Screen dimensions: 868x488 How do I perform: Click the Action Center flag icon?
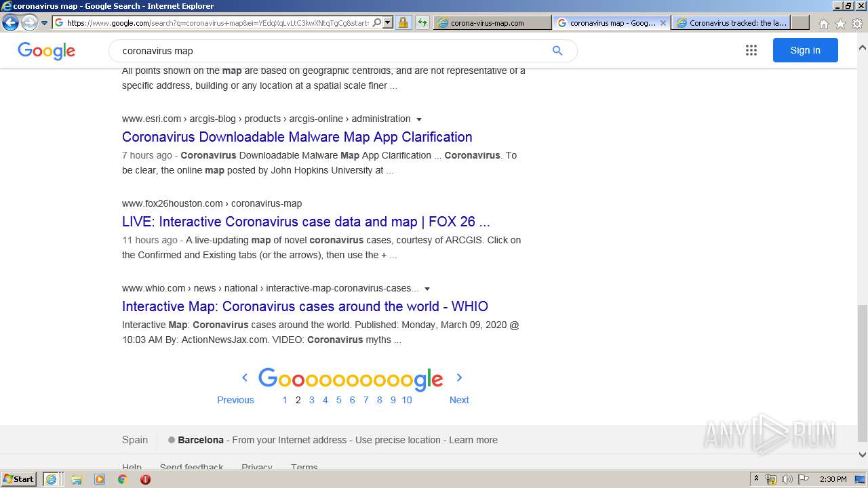pos(804,479)
